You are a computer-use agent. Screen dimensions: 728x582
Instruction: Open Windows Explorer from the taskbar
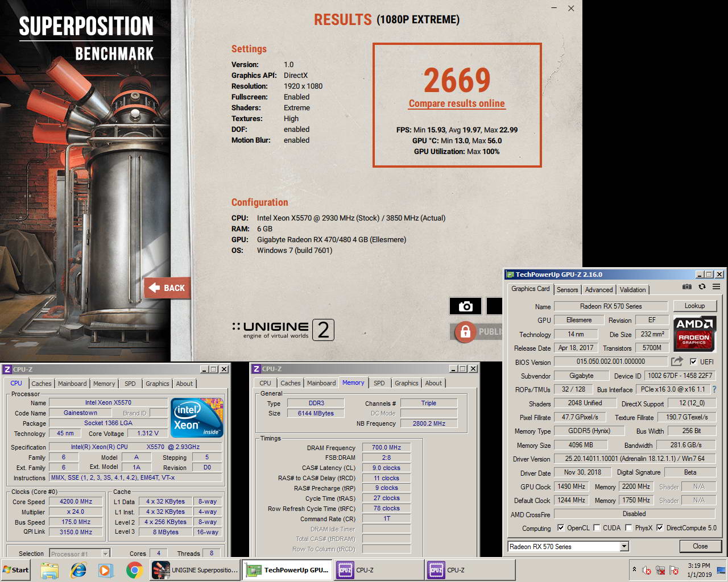49,569
